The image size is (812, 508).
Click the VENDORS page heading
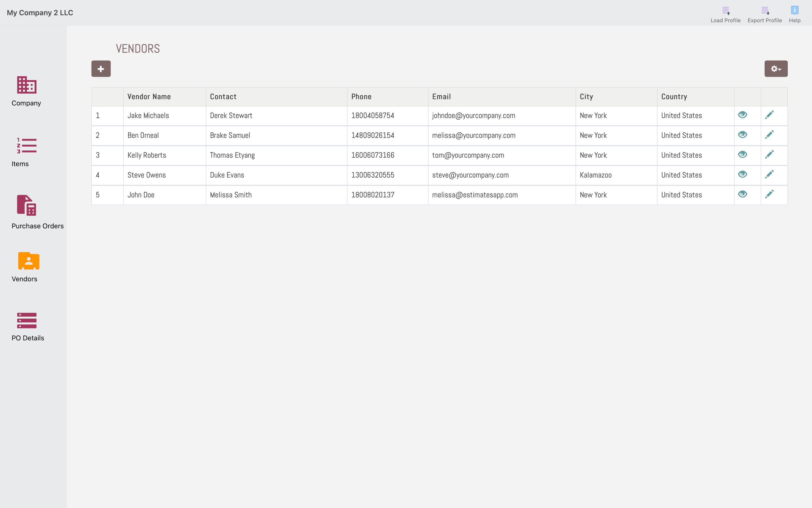pos(138,49)
